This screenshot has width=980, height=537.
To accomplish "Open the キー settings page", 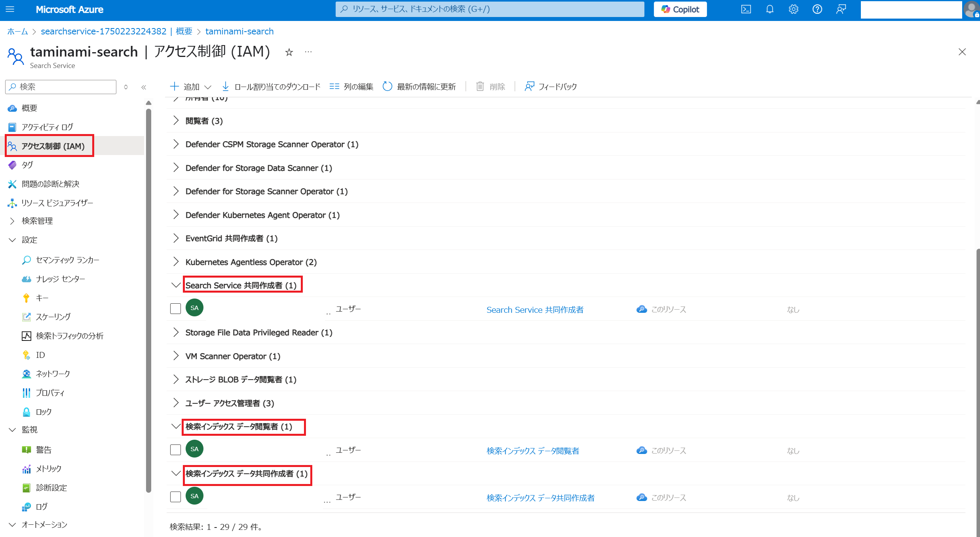I will click(42, 298).
